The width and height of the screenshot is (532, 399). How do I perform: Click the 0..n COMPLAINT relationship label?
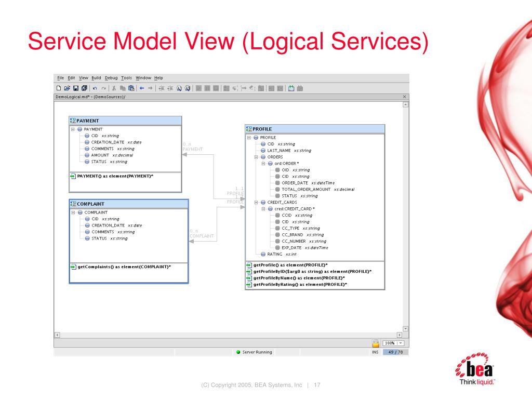point(202,233)
